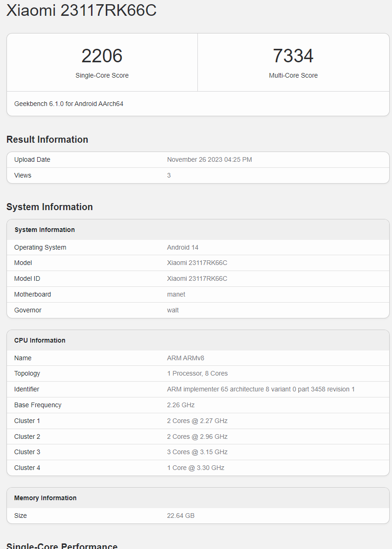392x549 pixels.
Task: Click Geekbench 6.1.0 for Android AArch64 text
Action: [69, 104]
